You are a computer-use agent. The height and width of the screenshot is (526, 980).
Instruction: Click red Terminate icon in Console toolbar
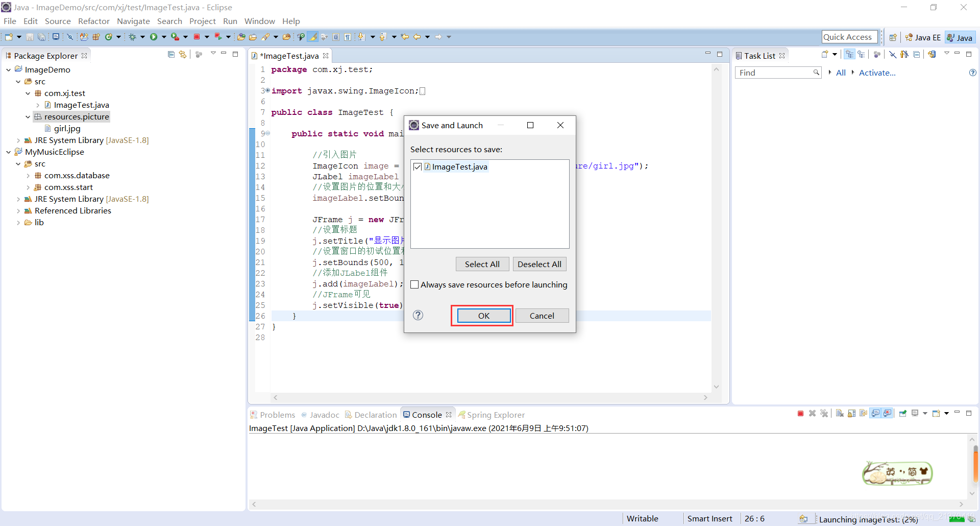(800, 414)
